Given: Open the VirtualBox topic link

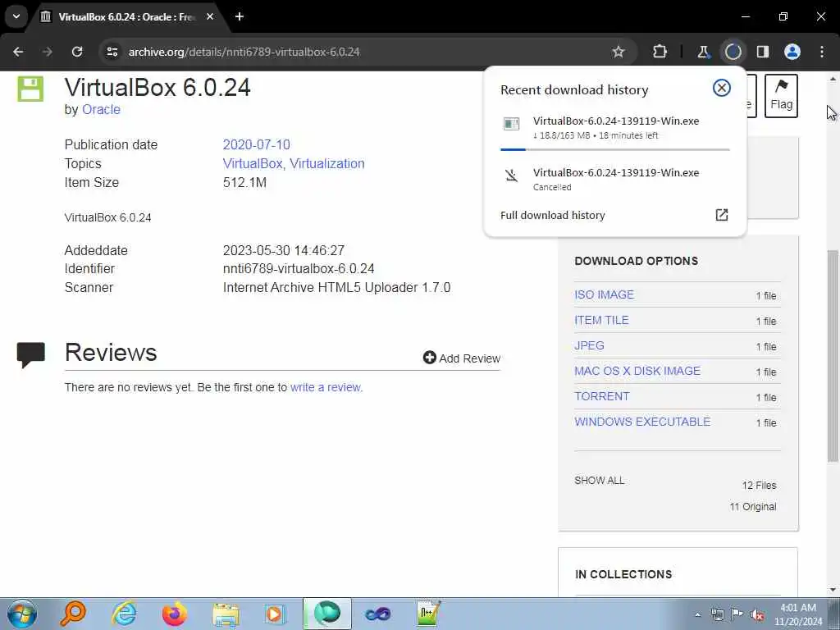Looking at the screenshot, I should (x=253, y=163).
